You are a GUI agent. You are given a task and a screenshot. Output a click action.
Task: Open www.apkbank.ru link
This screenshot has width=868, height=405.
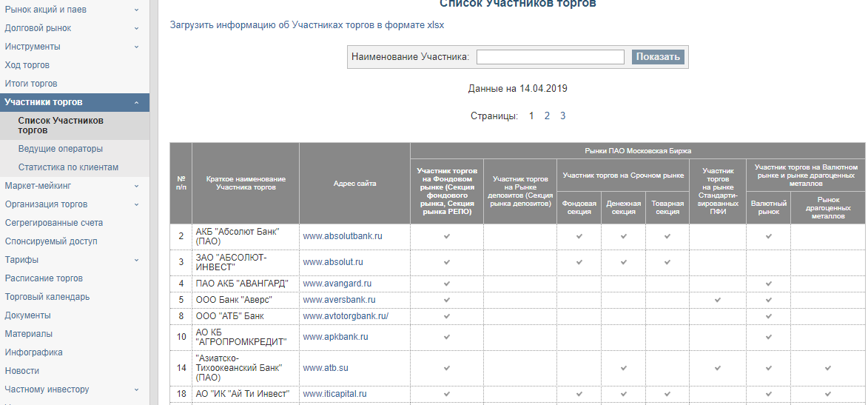335,337
